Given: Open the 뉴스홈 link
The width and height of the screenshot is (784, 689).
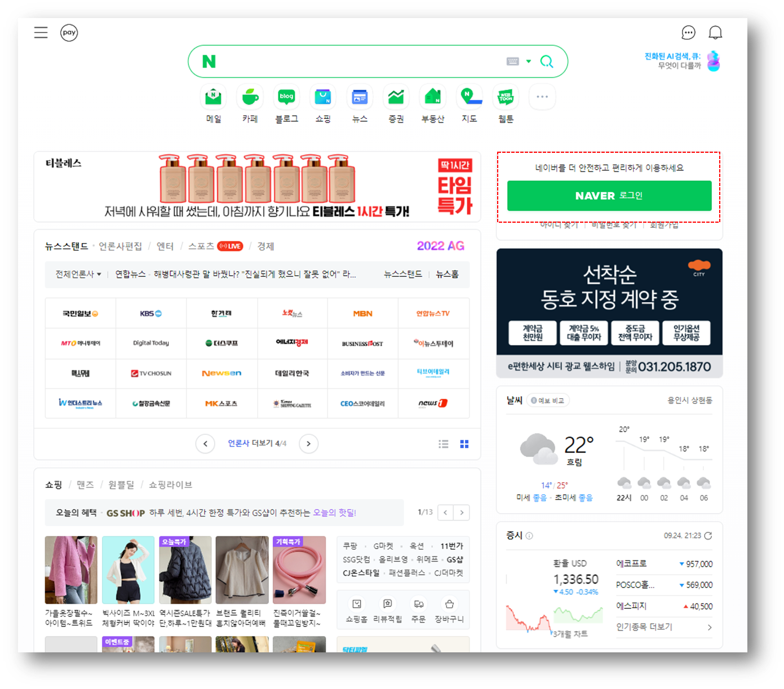Looking at the screenshot, I should [x=447, y=274].
